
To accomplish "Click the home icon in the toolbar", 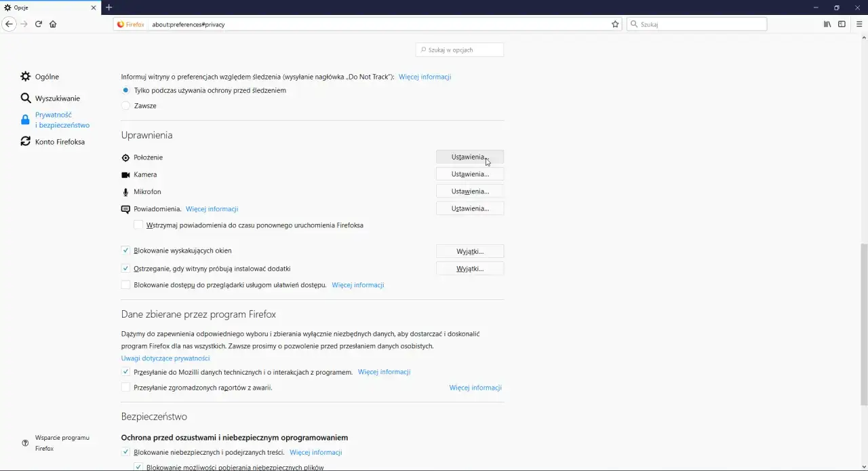I will (x=52, y=24).
